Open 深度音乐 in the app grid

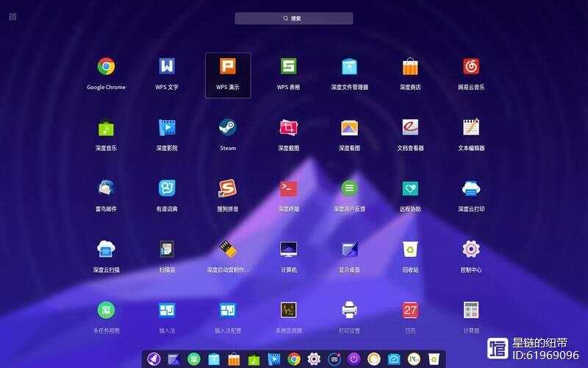tap(106, 127)
